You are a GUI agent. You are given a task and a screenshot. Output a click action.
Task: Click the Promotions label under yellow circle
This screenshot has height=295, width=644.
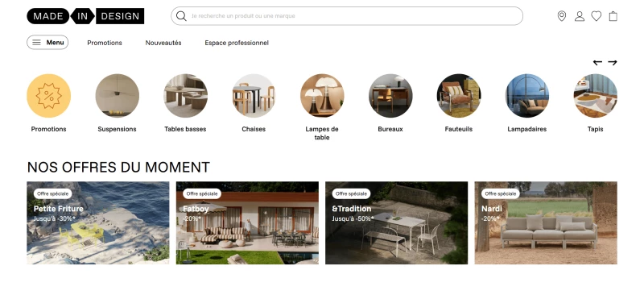[48, 129]
